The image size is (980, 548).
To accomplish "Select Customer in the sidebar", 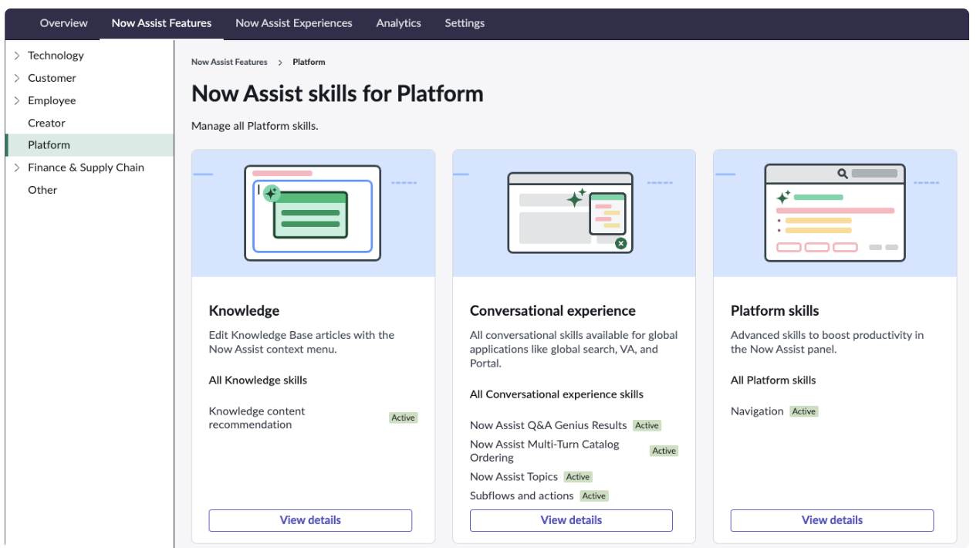I will click(x=52, y=78).
